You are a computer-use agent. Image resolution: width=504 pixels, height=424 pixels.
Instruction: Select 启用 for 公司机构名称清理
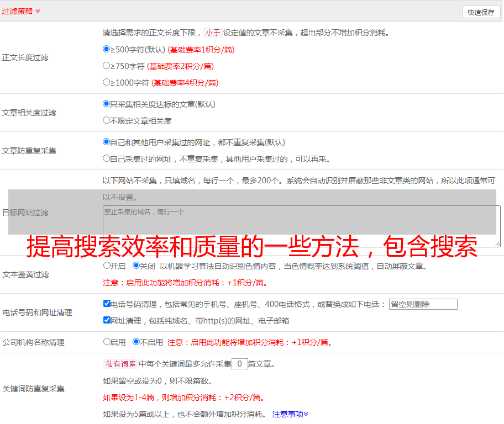click(107, 342)
